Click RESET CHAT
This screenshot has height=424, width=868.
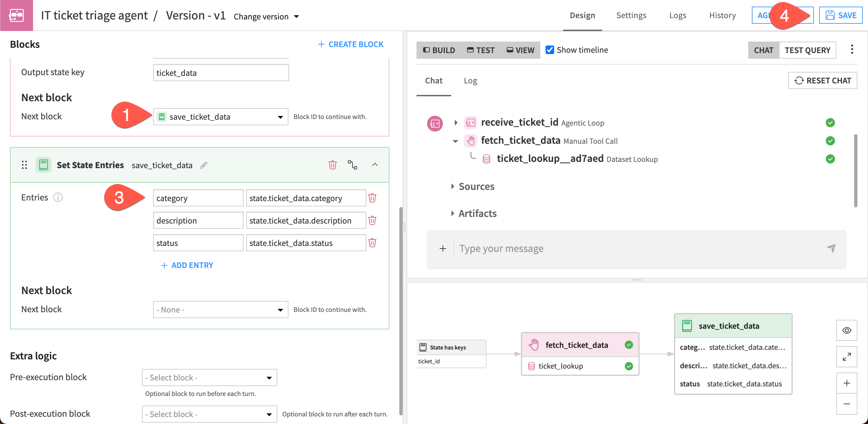coord(822,80)
